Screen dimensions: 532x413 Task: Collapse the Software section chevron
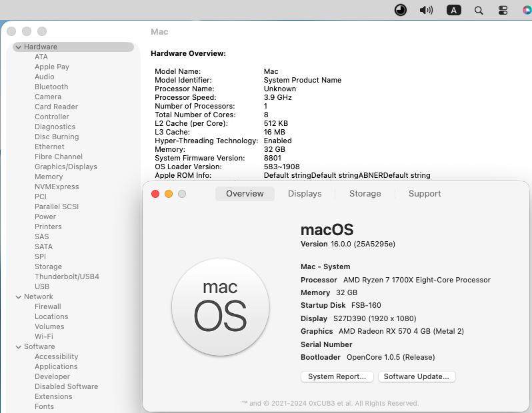pos(18,347)
